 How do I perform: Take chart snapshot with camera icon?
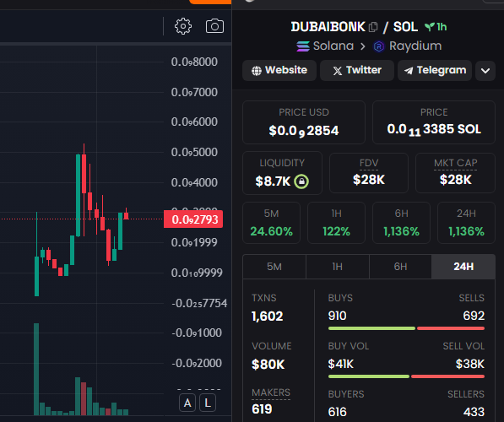click(214, 26)
